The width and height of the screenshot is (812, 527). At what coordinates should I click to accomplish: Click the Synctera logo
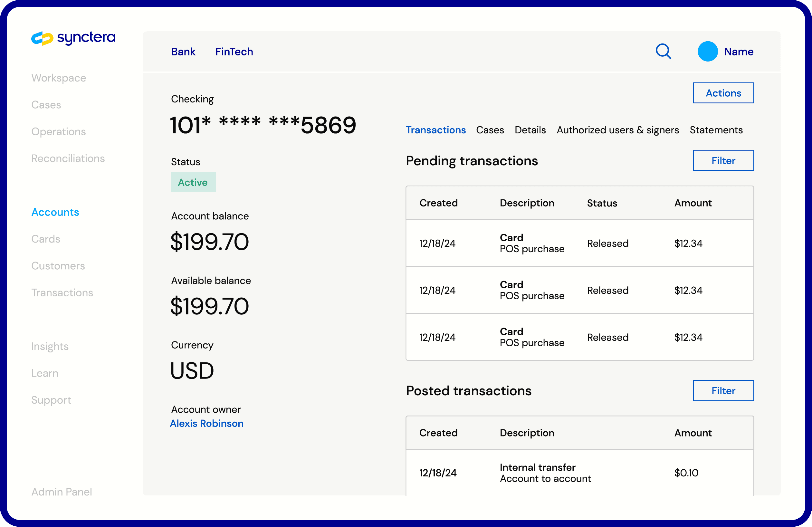coord(73,38)
